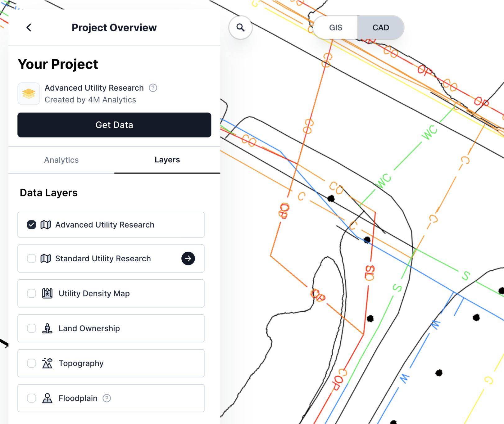This screenshot has width=504, height=424.
Task: Click the layered project icon beside Advanced Utility Research
Action: point(29,93)
